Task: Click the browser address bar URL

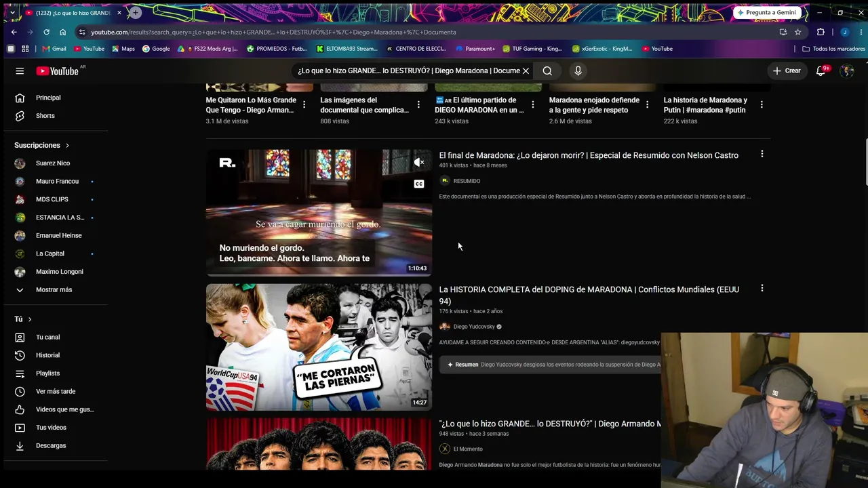Action: pos(273,32)
